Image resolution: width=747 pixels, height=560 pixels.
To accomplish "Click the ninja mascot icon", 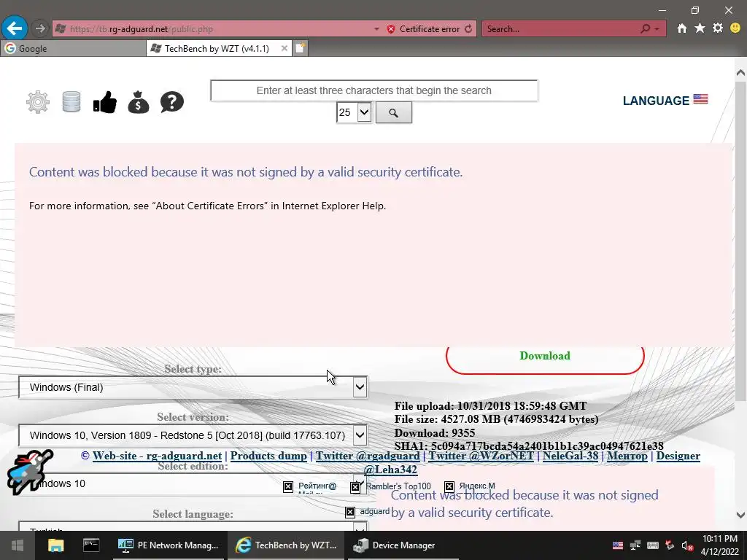I will coord(29,472).
